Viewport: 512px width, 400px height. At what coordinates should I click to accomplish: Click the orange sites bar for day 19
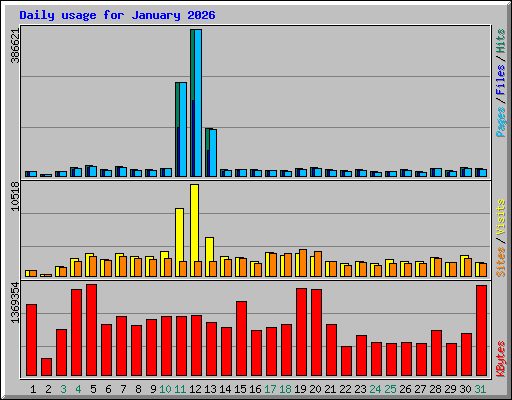pos(303,263)
